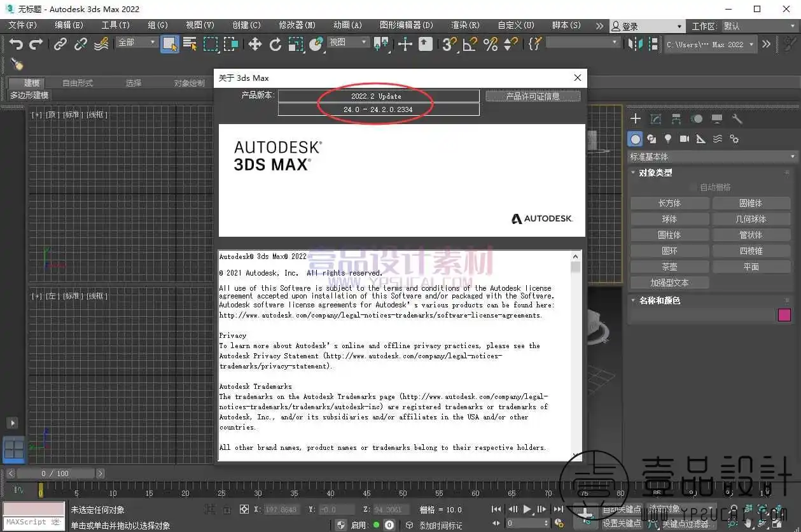Expand hidden menus with double-chevron
Screen dimensions: 801x532
click(x=599, y=25)
